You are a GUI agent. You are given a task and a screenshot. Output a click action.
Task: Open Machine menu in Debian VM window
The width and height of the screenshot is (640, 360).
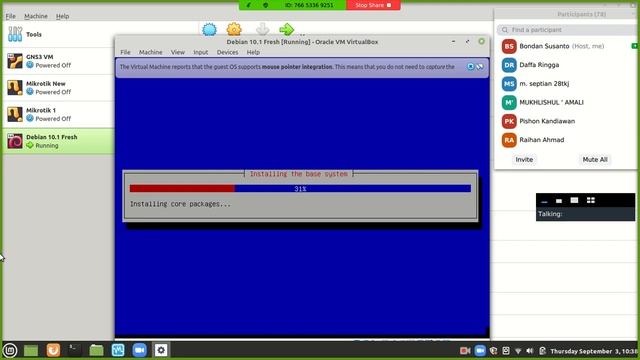[x=151, y=52]
